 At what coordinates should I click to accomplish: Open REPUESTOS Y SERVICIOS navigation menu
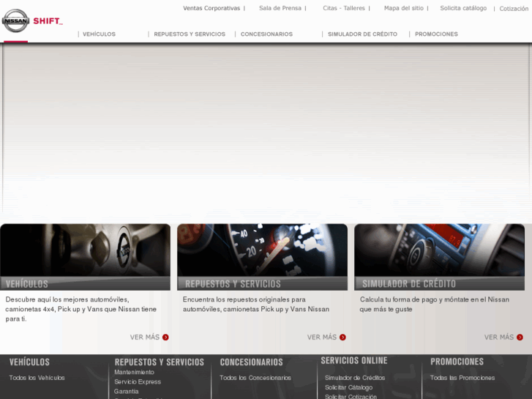[190, 34]
